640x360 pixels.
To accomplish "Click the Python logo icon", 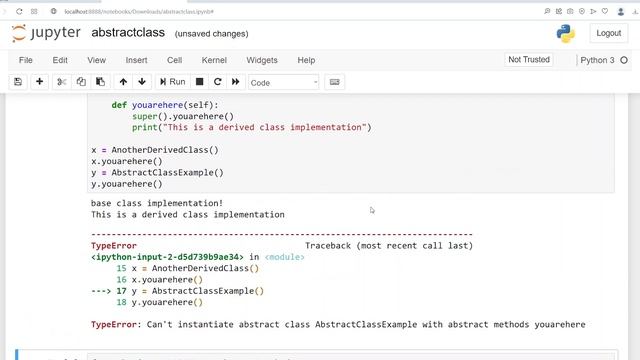I will 566,33.
